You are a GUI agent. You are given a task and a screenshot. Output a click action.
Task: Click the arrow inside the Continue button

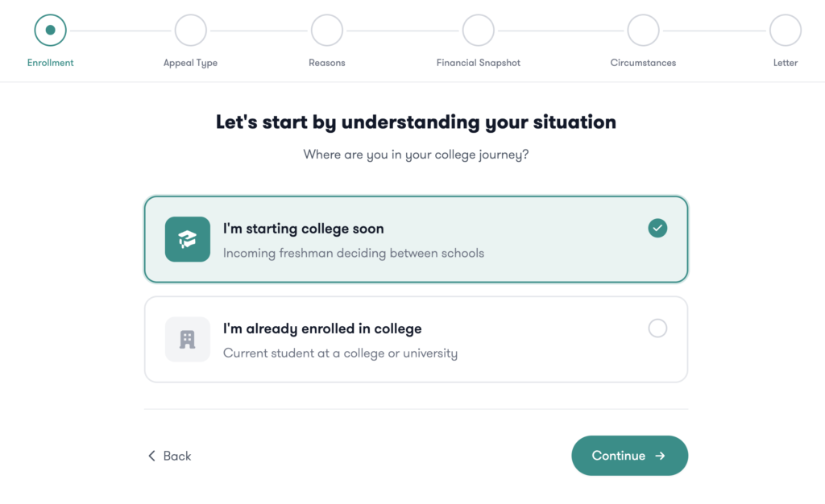[x=661, y=456]
